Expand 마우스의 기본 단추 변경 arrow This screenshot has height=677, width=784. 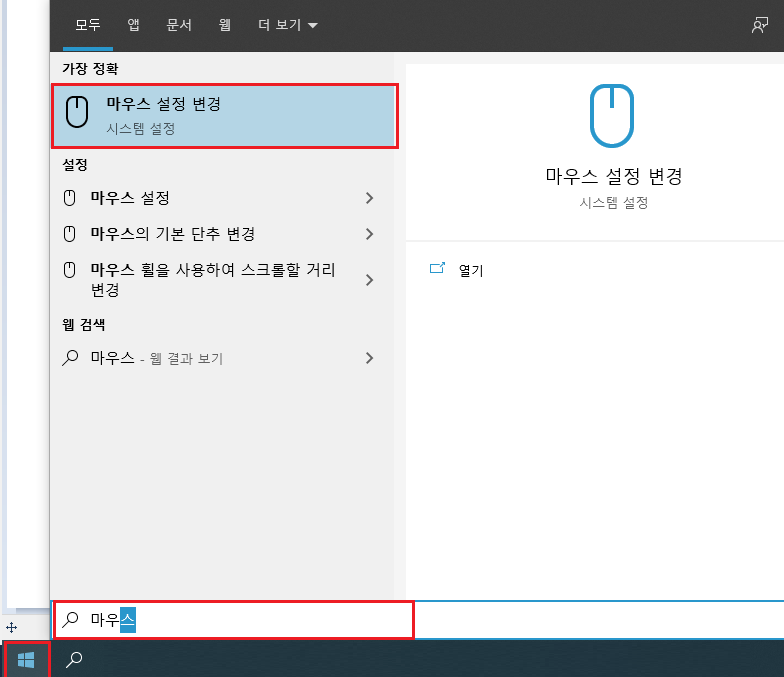[x=370, y=234]
